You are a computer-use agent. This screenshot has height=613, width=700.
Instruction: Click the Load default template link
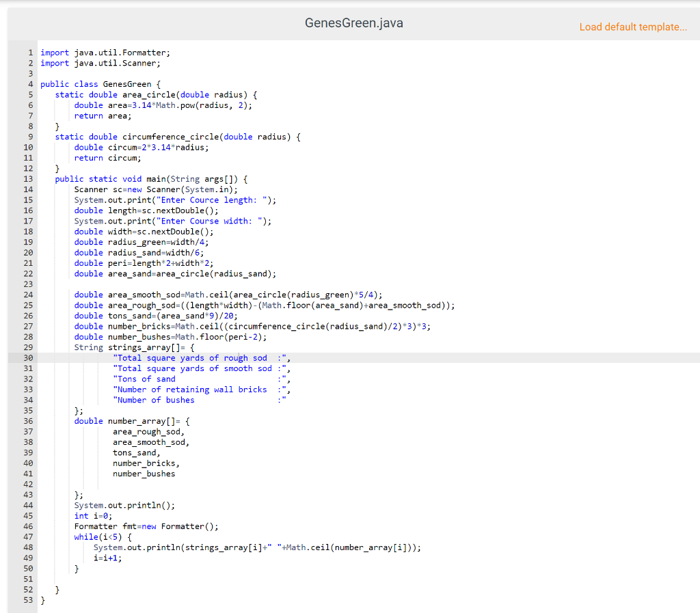tap(633, 27)
